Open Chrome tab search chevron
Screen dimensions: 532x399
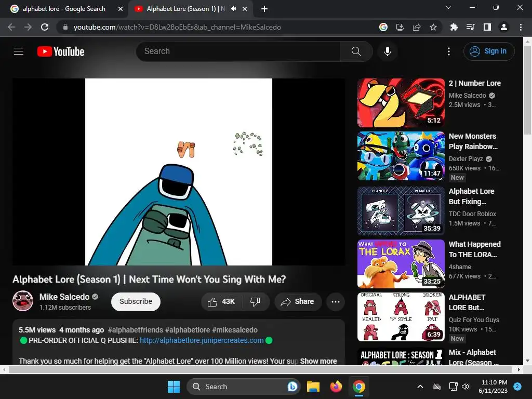pos(448,7)
